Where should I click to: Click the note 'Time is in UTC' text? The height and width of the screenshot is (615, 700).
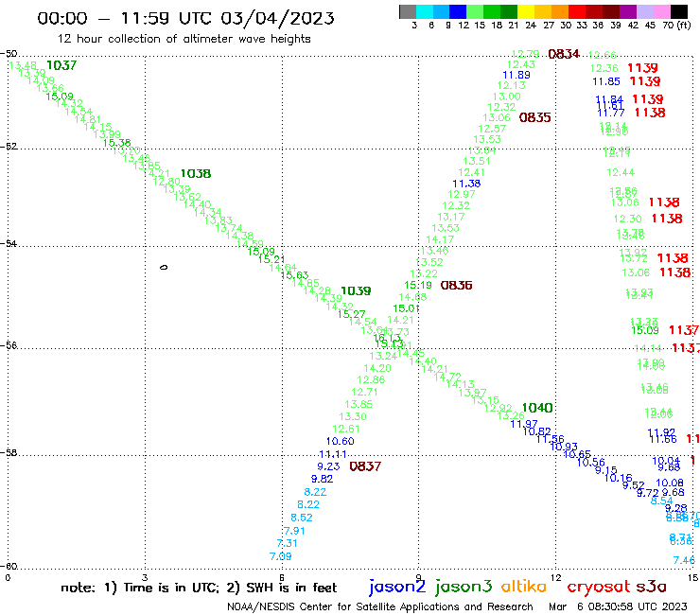(170, 588)
